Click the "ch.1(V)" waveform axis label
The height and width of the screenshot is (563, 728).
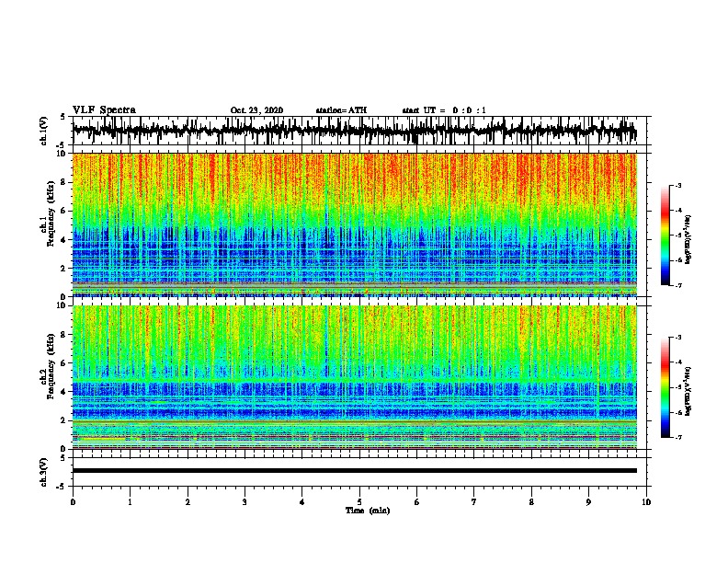pos(44,131)
